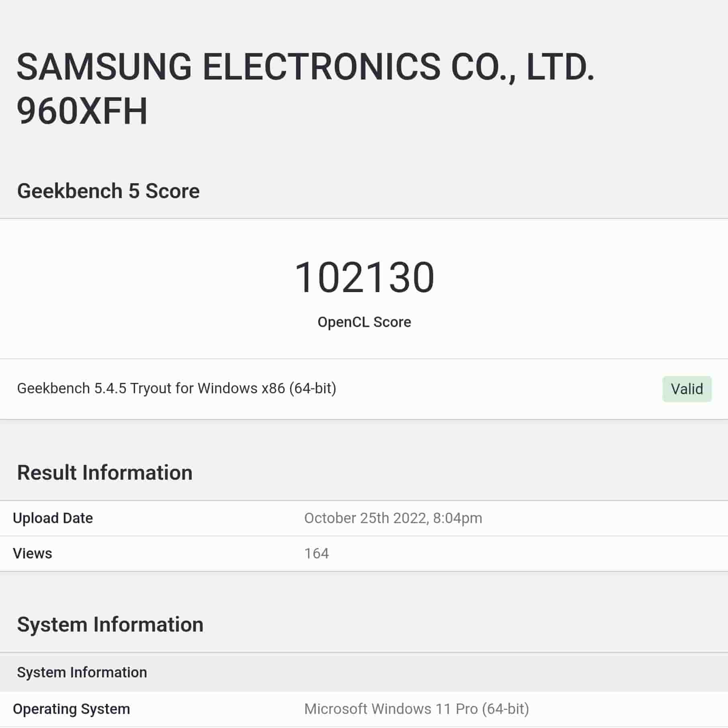Click the word SAMSUNG in the title
Viewport: 728px width, 728px height.
(x=104, y=67)
